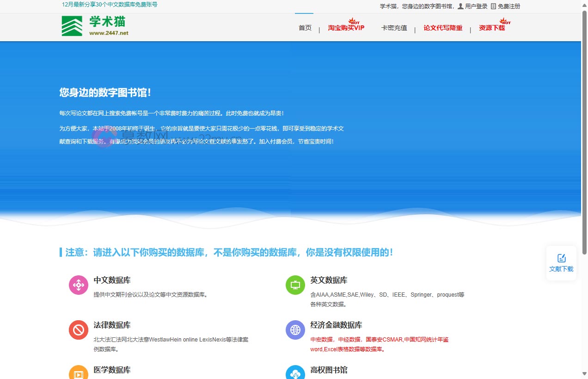Open 淘宝购买VIP from the navigation bar

click(346, 28)
